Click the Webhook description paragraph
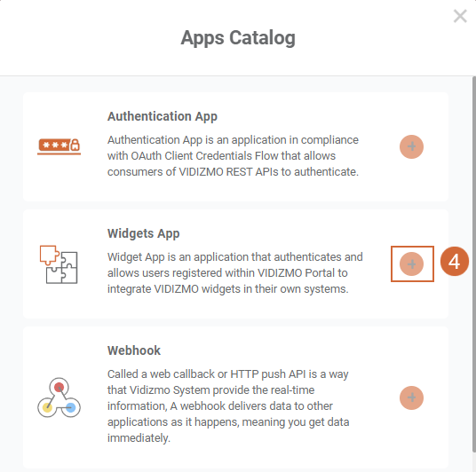 point(228,405)
